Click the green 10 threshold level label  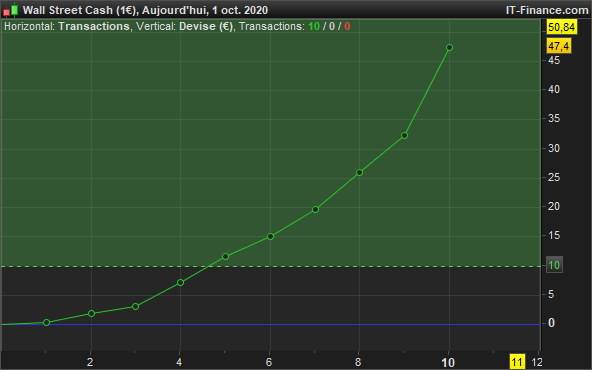554,265
